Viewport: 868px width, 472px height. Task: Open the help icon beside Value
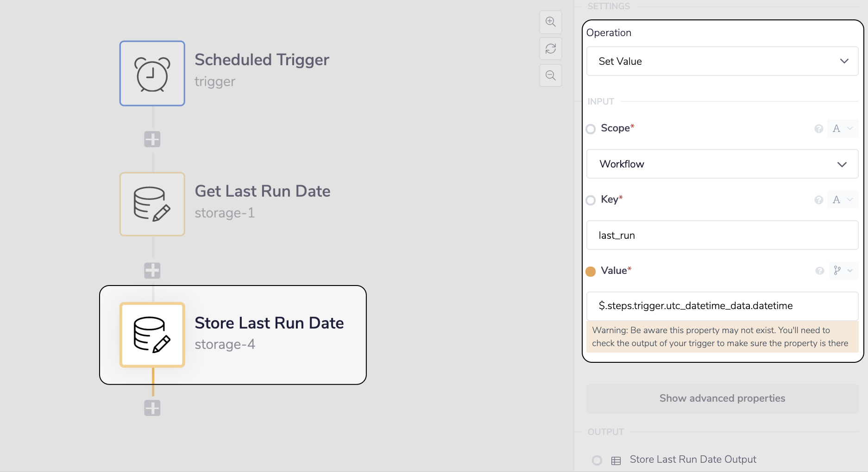[x=820, y=271]
